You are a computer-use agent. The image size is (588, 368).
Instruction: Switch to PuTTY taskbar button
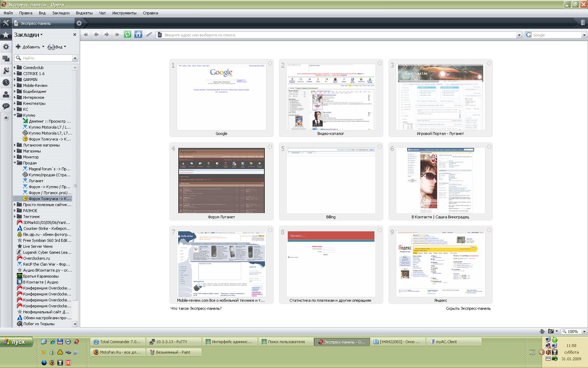[174, 342]
